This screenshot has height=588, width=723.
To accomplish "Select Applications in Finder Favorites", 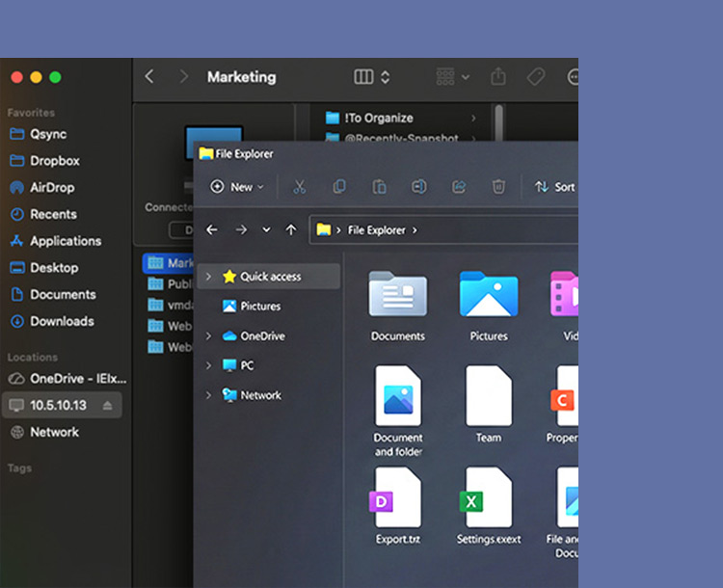I will coord(65,241).
